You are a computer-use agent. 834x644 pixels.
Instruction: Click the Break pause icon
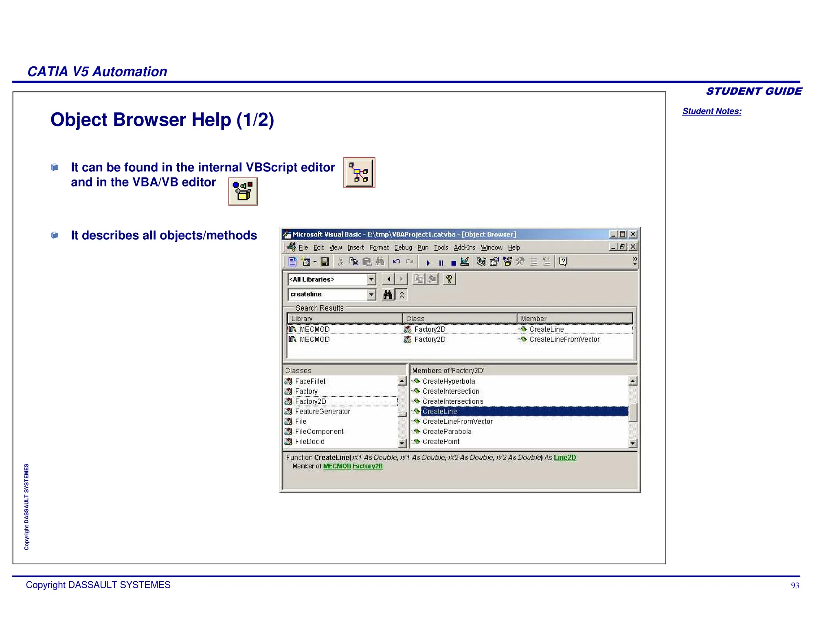pos(441,263)
